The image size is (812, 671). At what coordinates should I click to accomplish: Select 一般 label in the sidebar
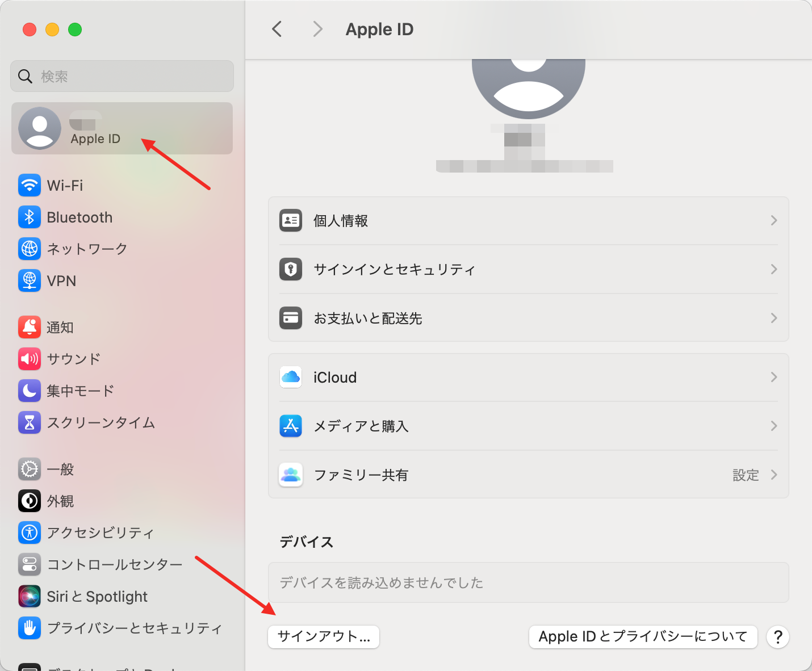tap(61, 469)
